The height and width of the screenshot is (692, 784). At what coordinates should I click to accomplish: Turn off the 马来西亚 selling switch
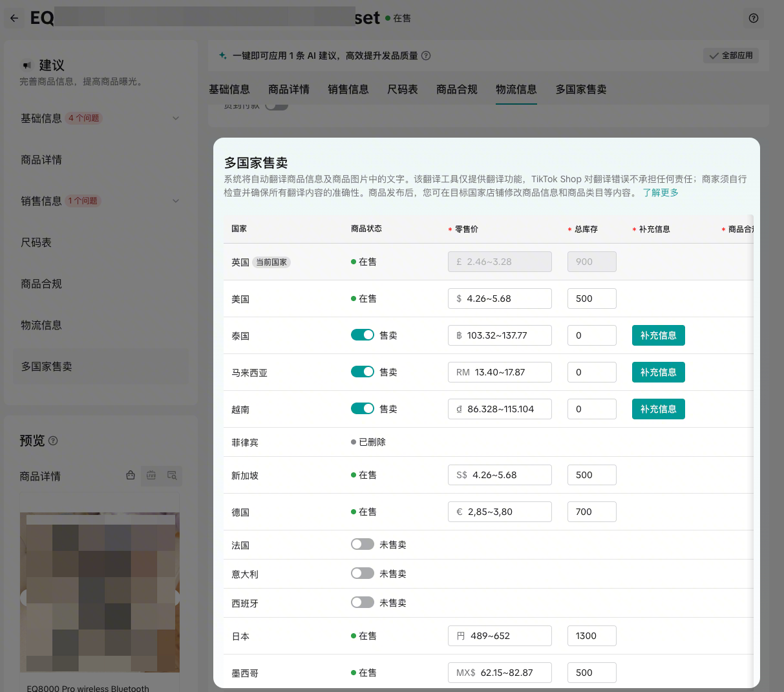(362, 372)
